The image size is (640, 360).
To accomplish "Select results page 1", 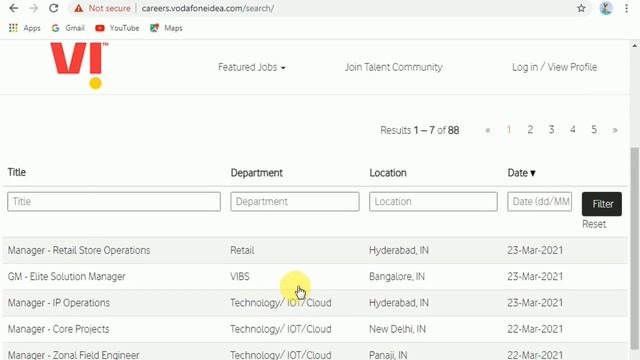I will pos(509,130).
